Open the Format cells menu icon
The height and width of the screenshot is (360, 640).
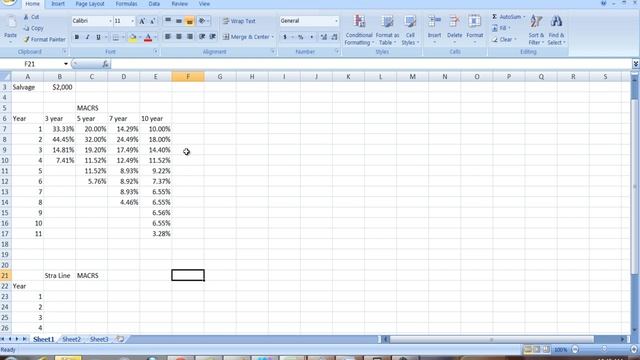474,21
